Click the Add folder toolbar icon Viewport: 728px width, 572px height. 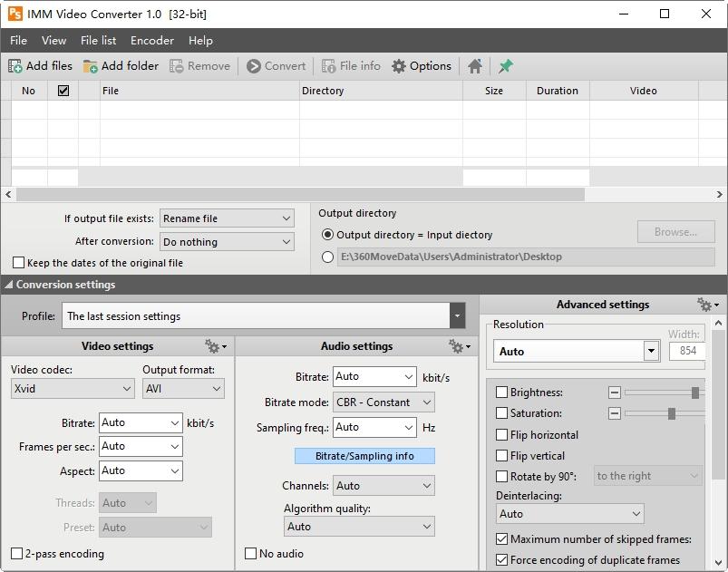(x=90, y=66)
